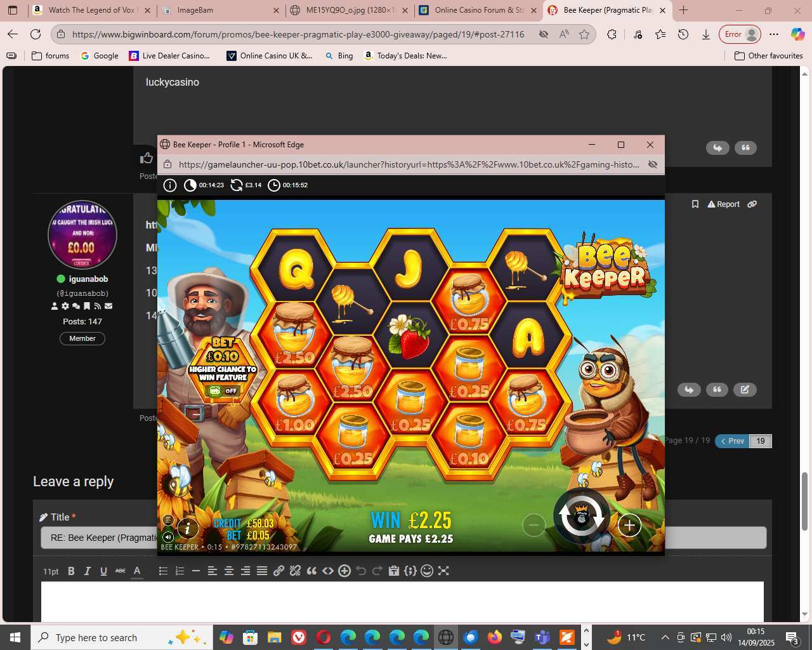
Task: Decrease the bet with the minus button
Action: [534, 525]
